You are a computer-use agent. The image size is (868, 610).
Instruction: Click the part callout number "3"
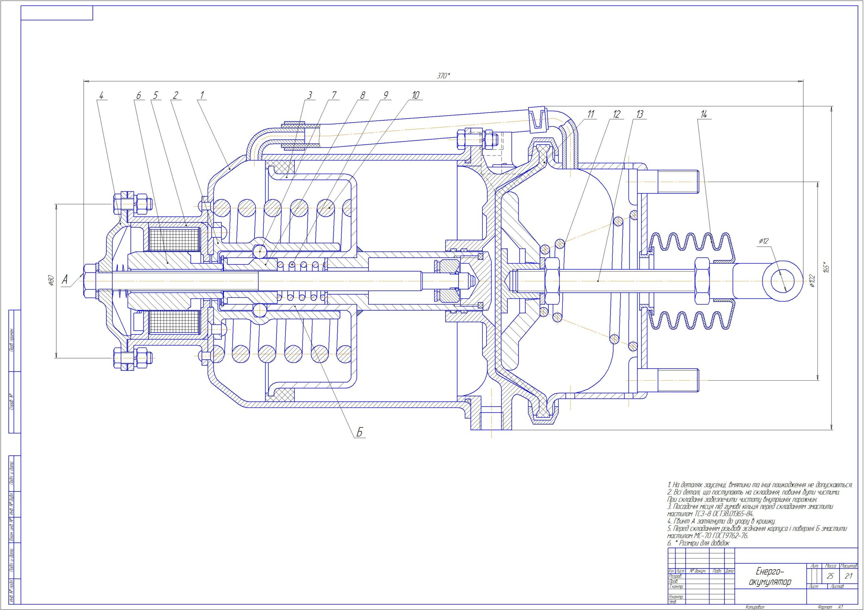[310, 95]
